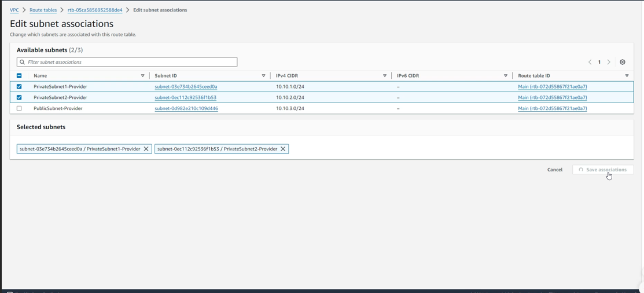Cancel editing subnet associations
This screenshot has width=644, height=293.
[x=554, y=170]
